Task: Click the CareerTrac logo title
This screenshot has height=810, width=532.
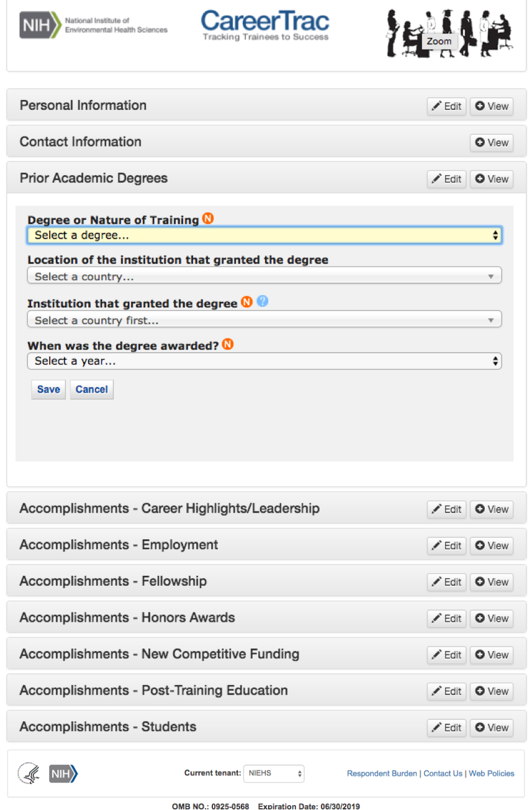Action: point(265,25)
